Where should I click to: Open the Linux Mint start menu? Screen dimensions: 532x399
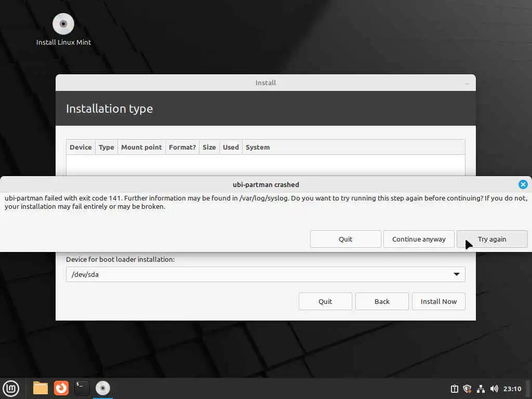coord(11,388)
